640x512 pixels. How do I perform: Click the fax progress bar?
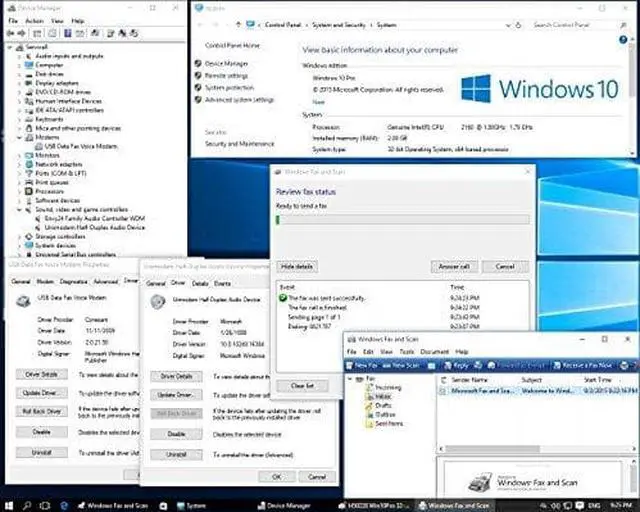(x=403, y=220)
